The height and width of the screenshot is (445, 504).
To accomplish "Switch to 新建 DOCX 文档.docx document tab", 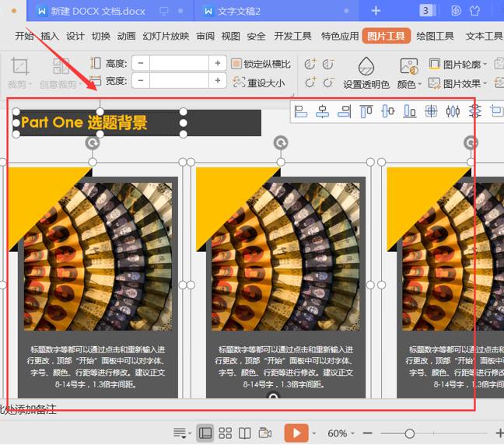I will [x=110, y=11].
